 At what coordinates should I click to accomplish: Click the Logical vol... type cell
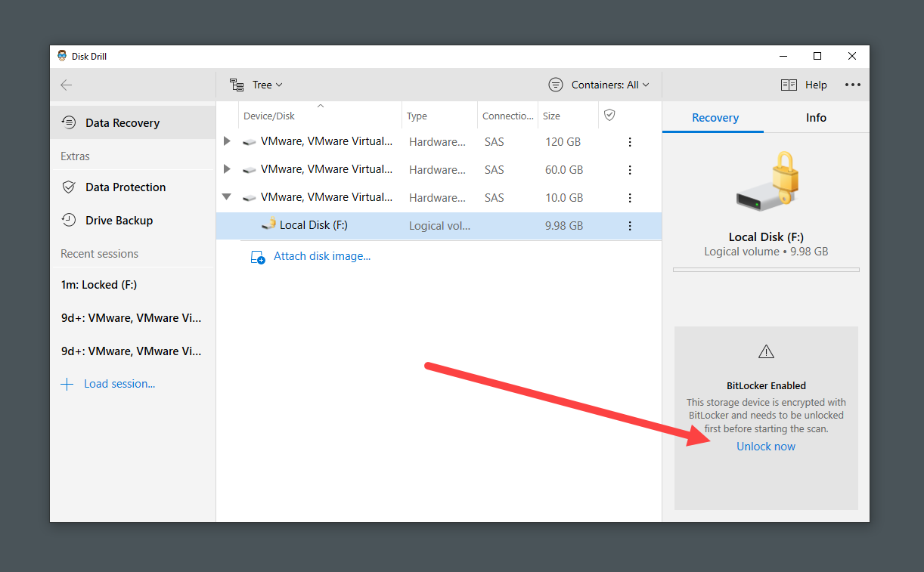pyautogui.click(x=439, y=225)
